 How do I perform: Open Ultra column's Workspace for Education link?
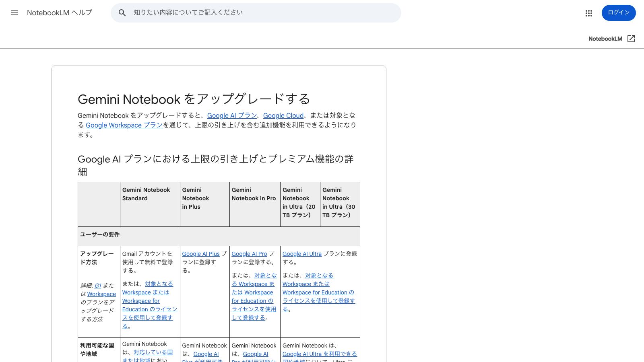(318, 292)
